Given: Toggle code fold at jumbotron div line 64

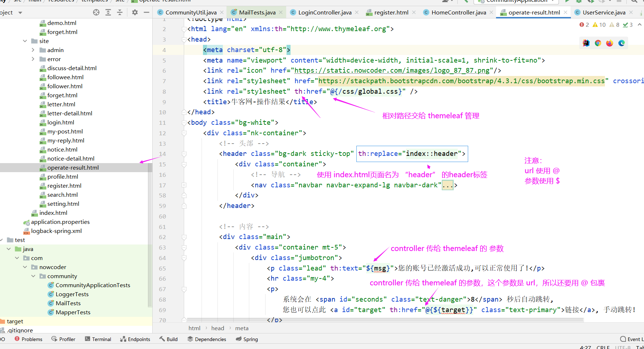Looking at the screenshot, I should pyautogui.click(x=184, y=258).
